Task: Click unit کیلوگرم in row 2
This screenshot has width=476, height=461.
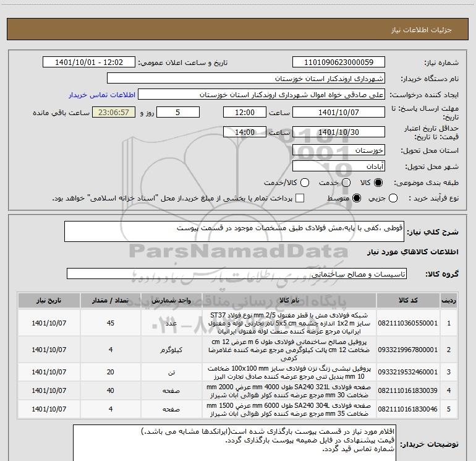Action: point(171,350)
